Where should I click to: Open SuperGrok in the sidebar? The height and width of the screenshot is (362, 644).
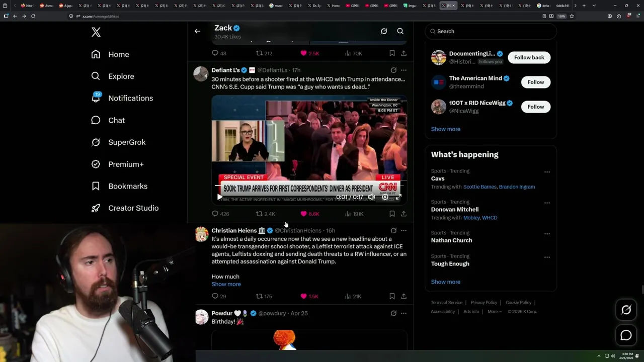tap(119, 142)
